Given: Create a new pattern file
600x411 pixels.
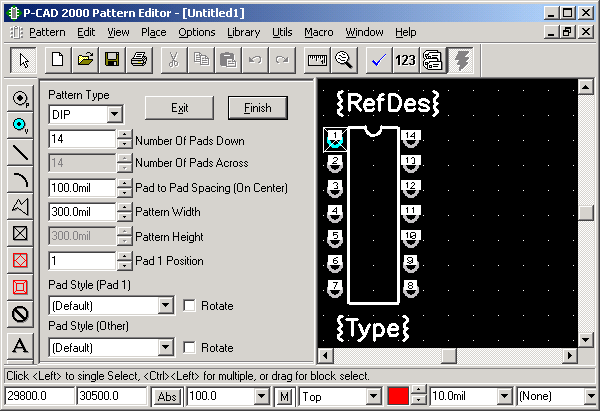Looking at the screenshot, I should (58, 60).
